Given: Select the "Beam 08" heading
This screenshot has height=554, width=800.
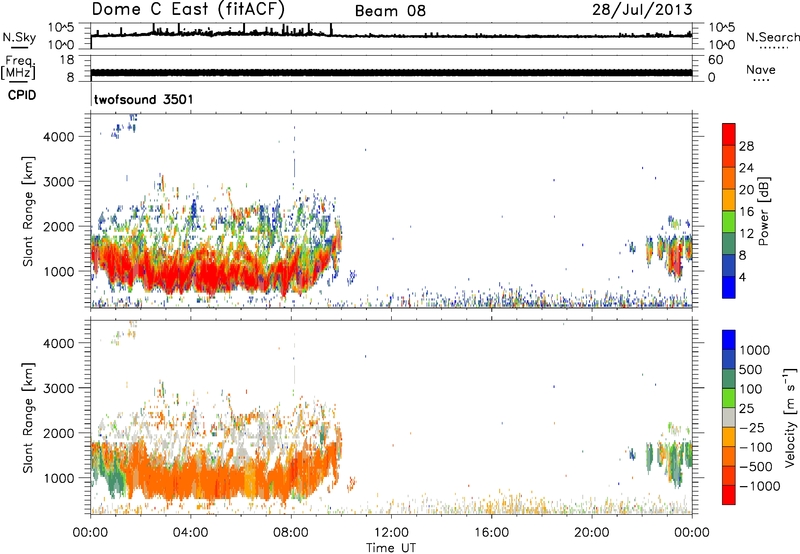Looking at the screenshot, I should (x=390, y=11).
